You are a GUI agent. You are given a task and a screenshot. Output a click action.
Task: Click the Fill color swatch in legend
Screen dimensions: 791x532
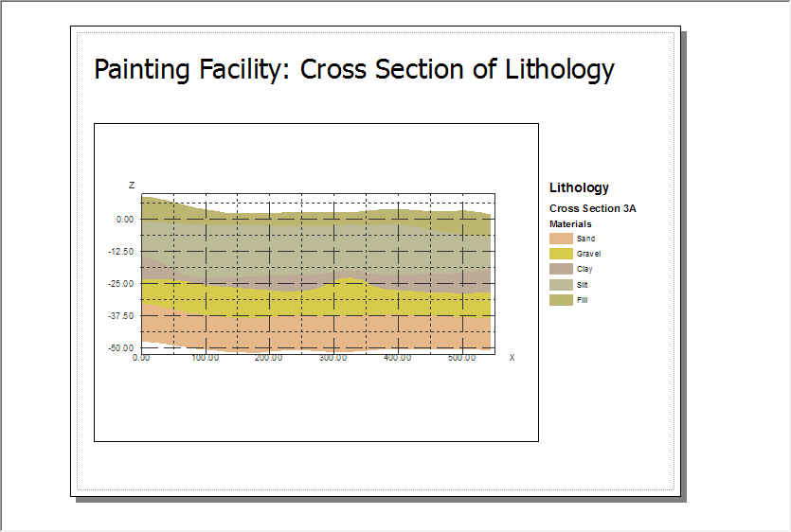[x=561, y=300]
